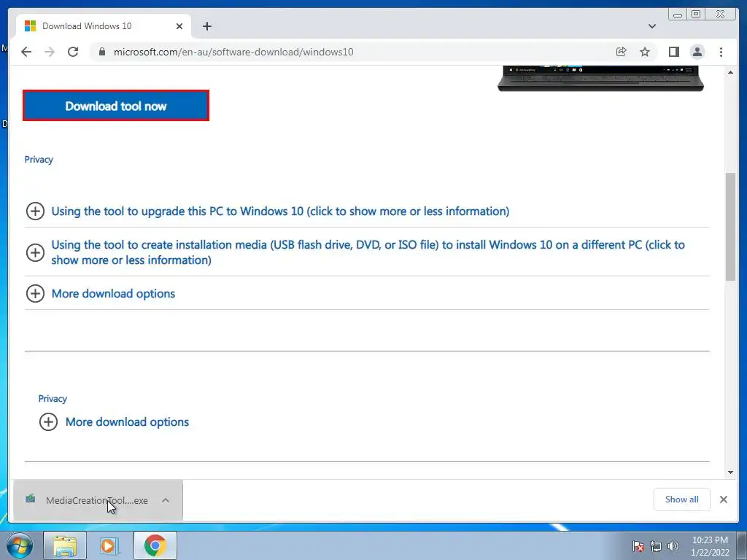View site information padlock icon

pyautogui.click(x=101, y=52)
